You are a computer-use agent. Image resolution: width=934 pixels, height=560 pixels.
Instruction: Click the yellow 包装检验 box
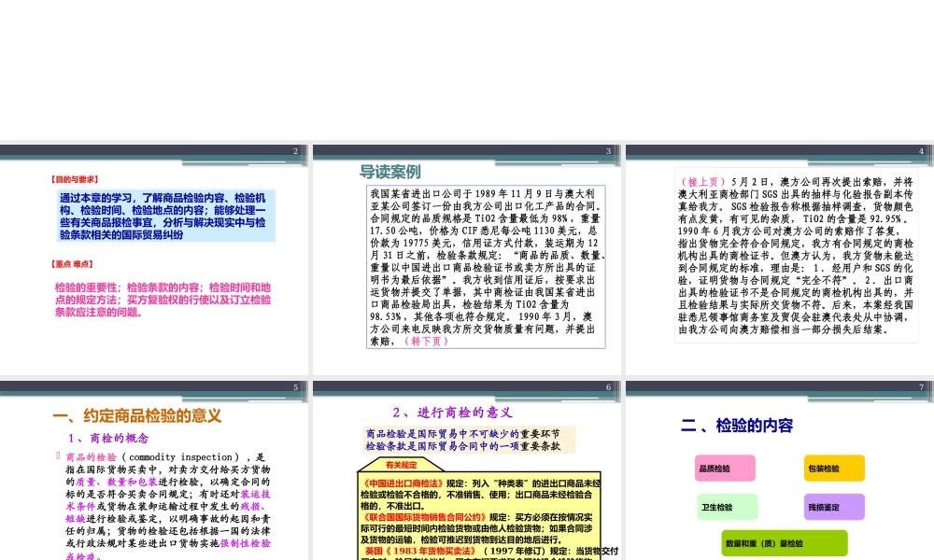[833, 468]
